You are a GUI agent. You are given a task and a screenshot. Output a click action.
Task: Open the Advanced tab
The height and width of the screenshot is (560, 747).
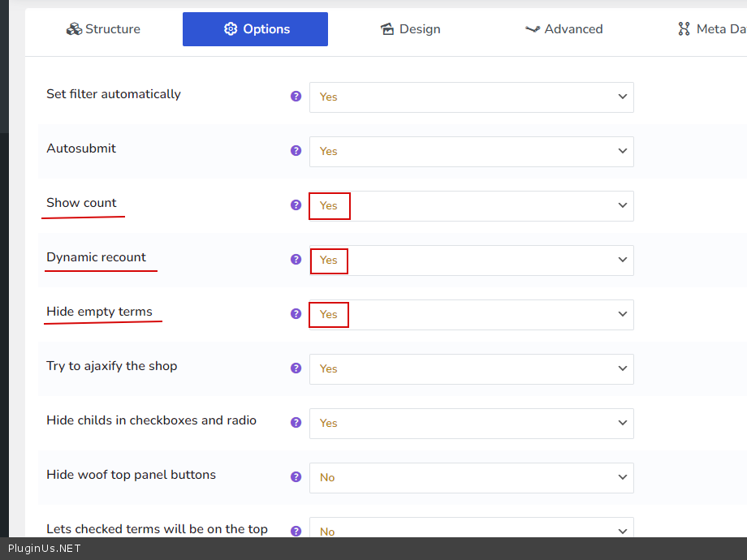pyautogui.click(x=563, y=29)
